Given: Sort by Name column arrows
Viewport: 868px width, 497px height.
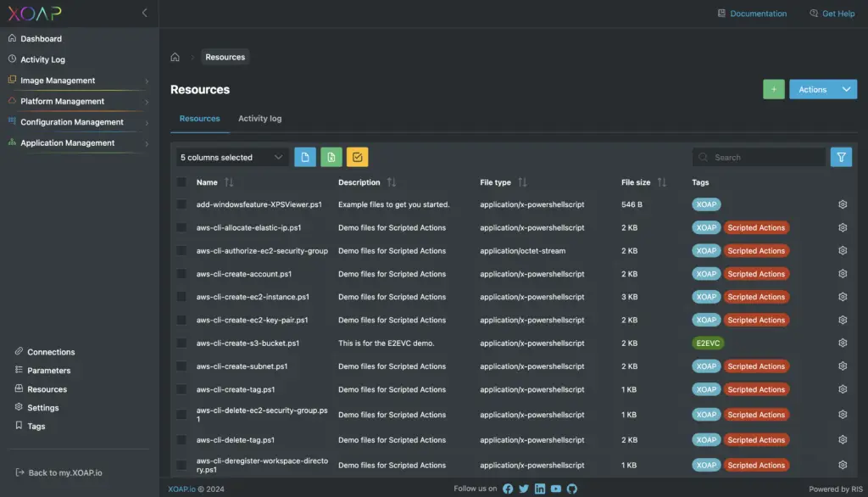Looking at the screenshot, I should (229, 182).
